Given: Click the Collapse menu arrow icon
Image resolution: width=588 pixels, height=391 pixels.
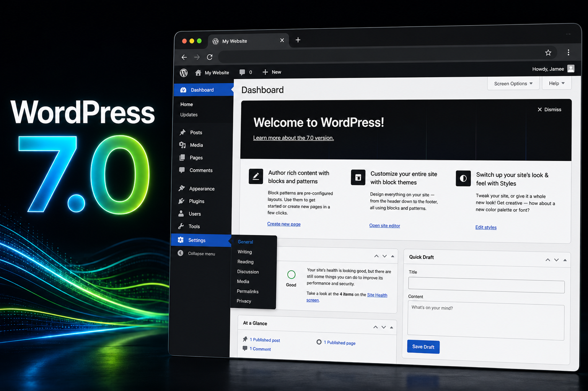Looking at the screenshot, I should tap(180, 253).
